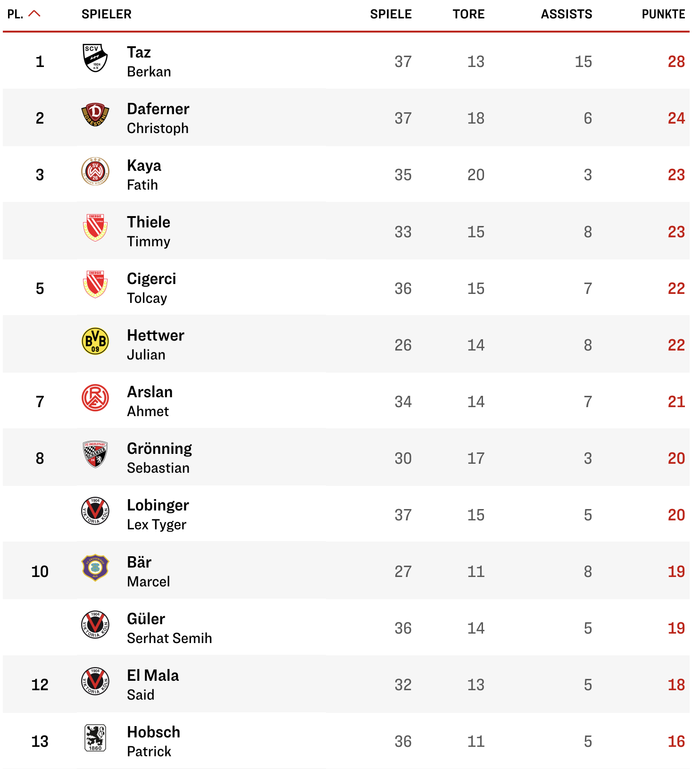700x769 pixels.
Task: Click Dynamo Dresden crest beside Daferner
Action: pyautogui.click(x=95, y=115)
